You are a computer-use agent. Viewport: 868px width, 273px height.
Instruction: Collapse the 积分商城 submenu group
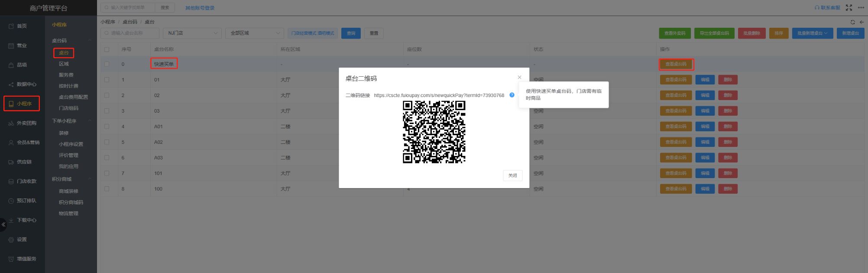90,179
